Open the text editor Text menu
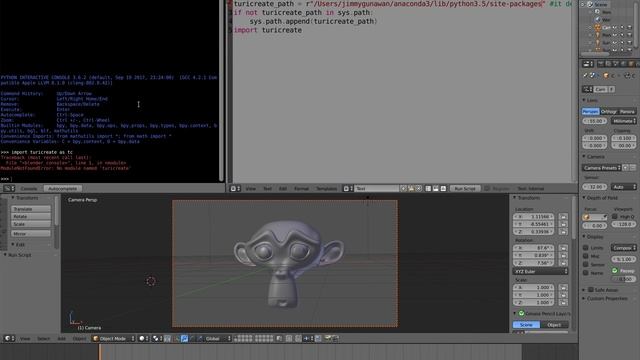 tap(267, 189)
